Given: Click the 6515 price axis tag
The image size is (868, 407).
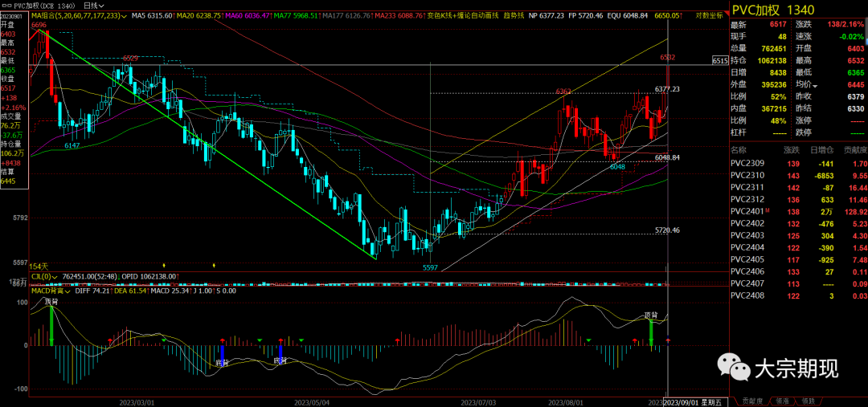Looking at the screenshot, I should (x=720, y=60).
